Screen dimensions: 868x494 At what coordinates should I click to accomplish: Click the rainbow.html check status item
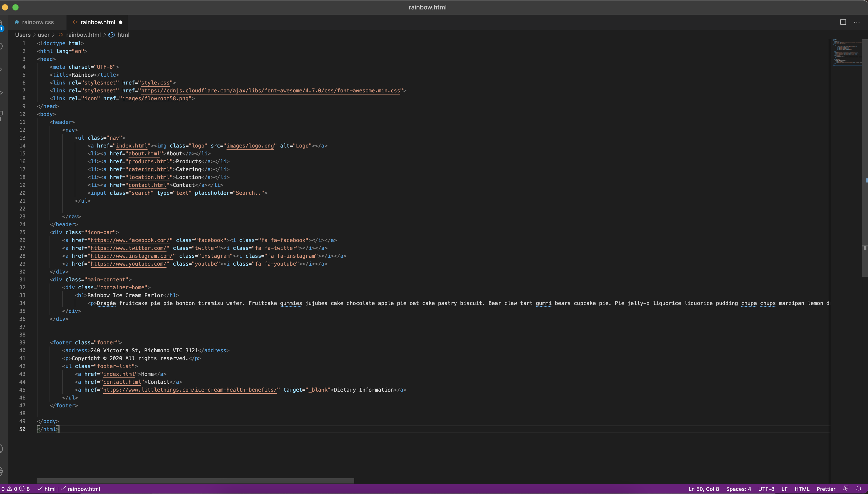coord(80,489)
